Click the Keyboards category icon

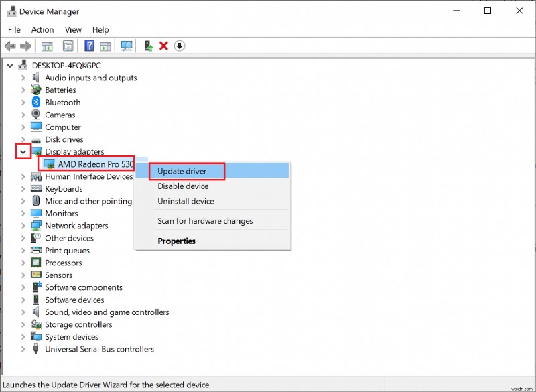(36, 189)
